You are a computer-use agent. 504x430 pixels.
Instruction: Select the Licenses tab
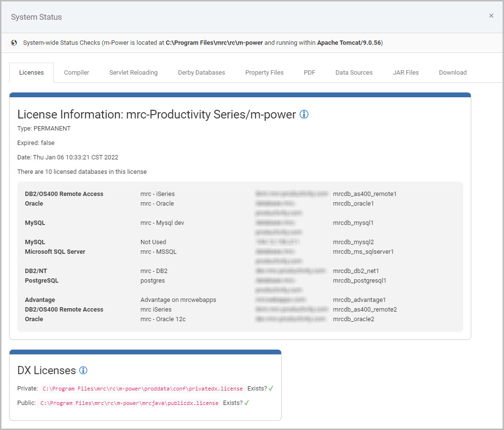[x=31, y=73]
